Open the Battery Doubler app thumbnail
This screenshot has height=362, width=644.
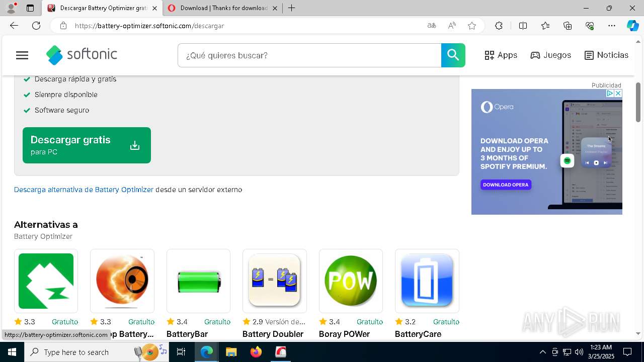click(275, 281)
